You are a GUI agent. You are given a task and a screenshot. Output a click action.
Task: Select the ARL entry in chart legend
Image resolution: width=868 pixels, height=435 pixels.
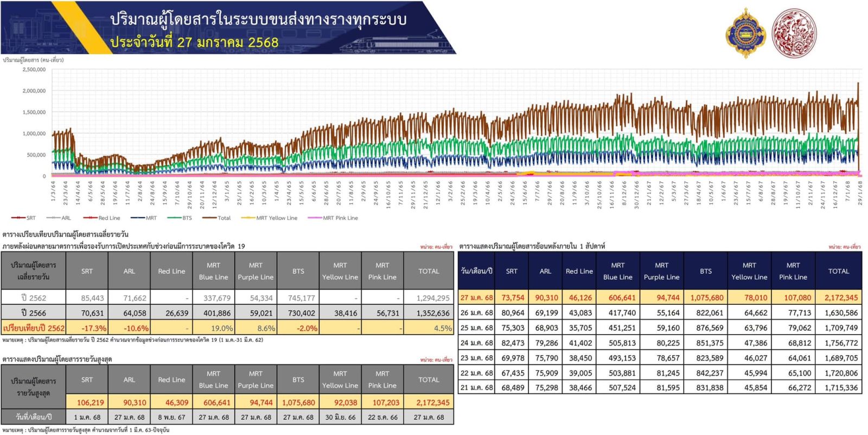coord(60,218)
